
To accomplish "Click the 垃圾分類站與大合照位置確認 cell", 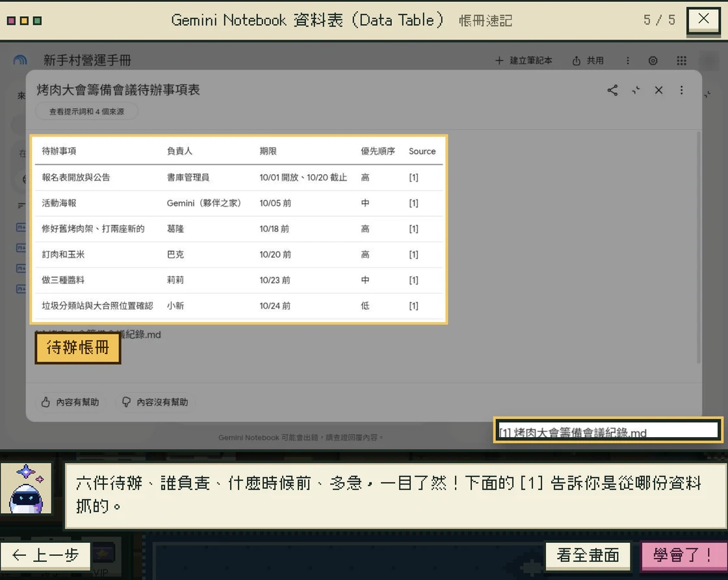I will (97, 306).
